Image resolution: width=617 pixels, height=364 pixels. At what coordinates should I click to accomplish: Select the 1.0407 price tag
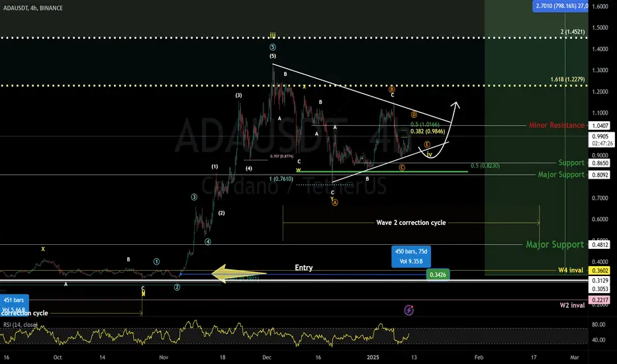point(600,126)
